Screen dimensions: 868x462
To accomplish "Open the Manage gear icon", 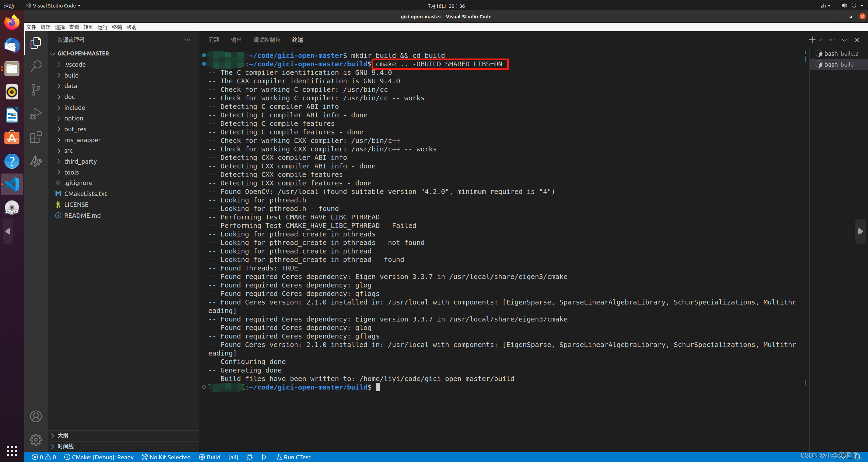I will pos(36,439).
